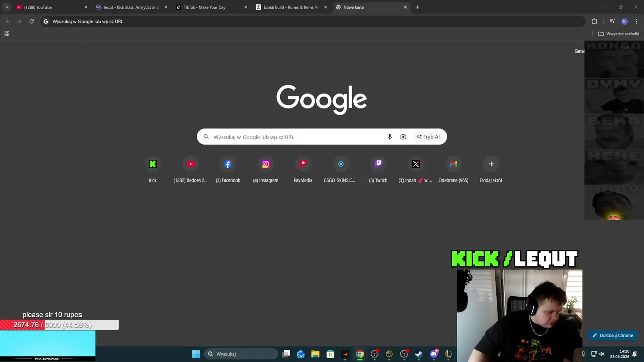Open a new tab with the plus button

[417, 7]
